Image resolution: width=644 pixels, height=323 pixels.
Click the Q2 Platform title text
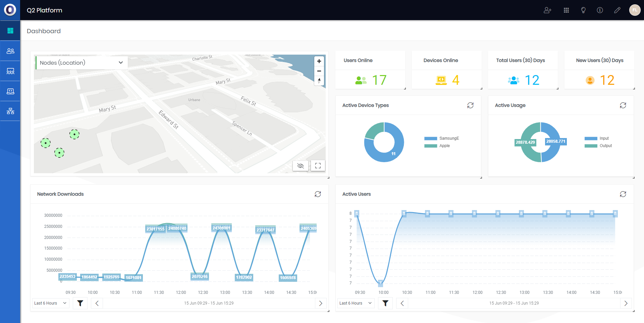pyautogui.click(x=45, y=10)
